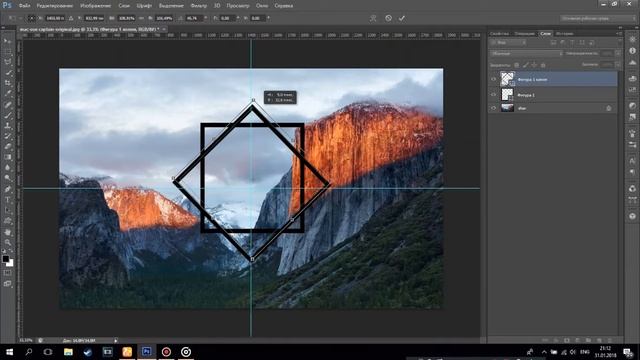Select the Path Selection tool
Image resolution: width=640 pixels, height=360 pixels.
[x=7, y=211]
